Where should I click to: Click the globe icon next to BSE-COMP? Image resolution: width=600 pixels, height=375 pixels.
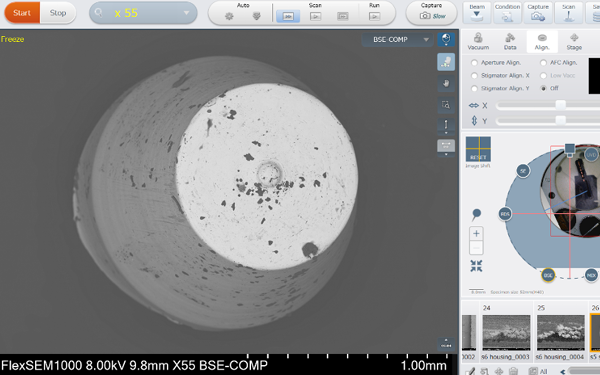tap(446, 39)
